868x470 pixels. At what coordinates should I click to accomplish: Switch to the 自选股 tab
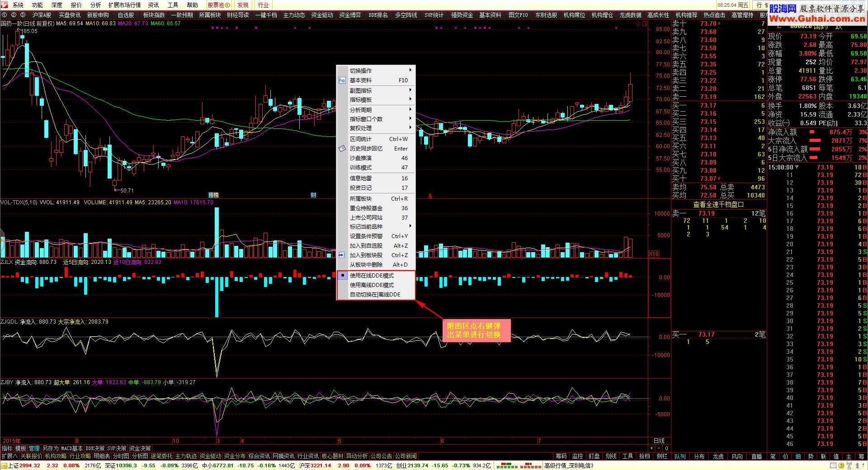click(x=126, y=15)
